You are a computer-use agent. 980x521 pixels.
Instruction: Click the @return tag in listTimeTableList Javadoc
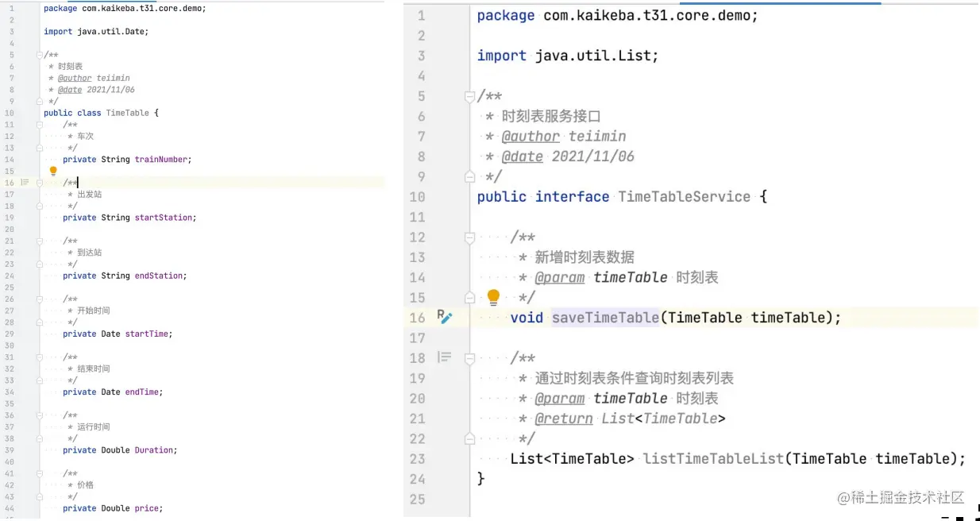pyautogui.click(x=564, y=419)
